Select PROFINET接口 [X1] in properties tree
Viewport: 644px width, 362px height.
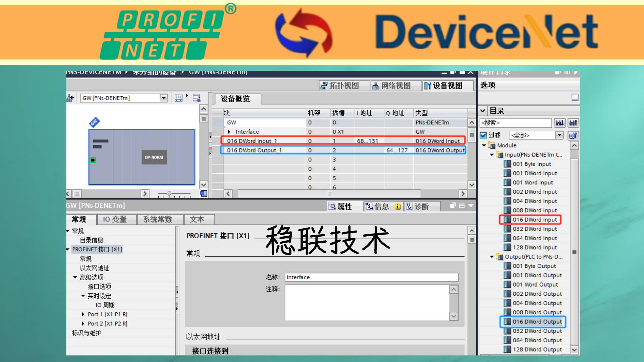97,249
